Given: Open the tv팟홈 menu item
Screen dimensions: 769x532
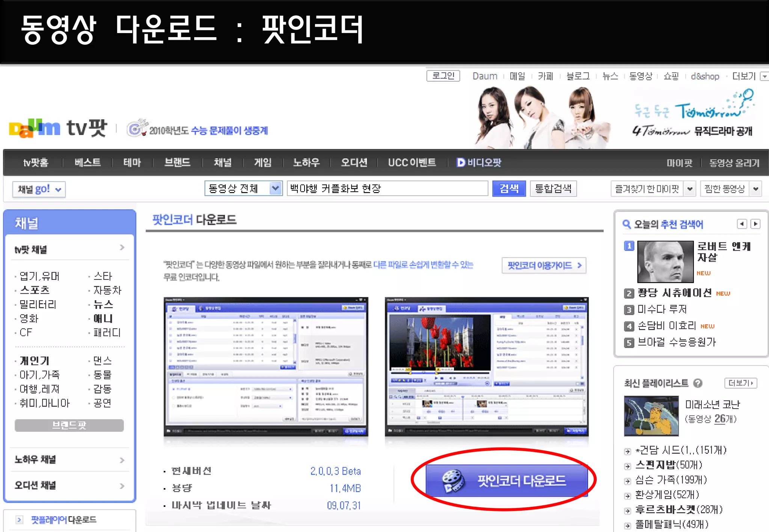Looking at the screenshot, I should click(36, 162).
